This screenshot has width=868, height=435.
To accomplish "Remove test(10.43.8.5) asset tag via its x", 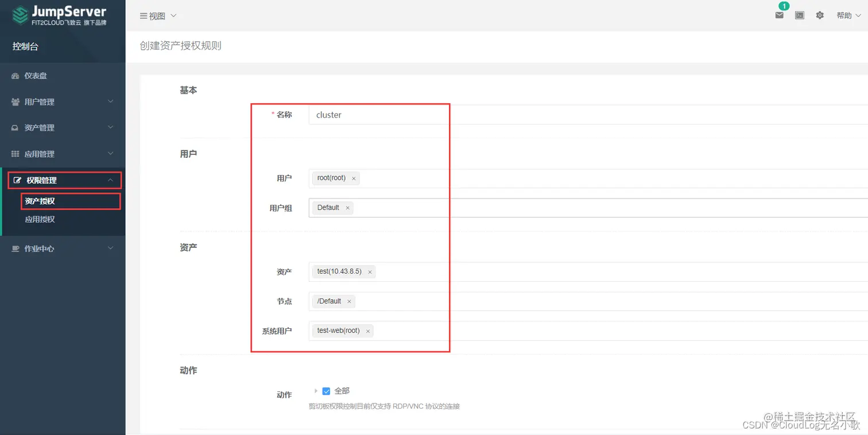I will tap(370, 272).
